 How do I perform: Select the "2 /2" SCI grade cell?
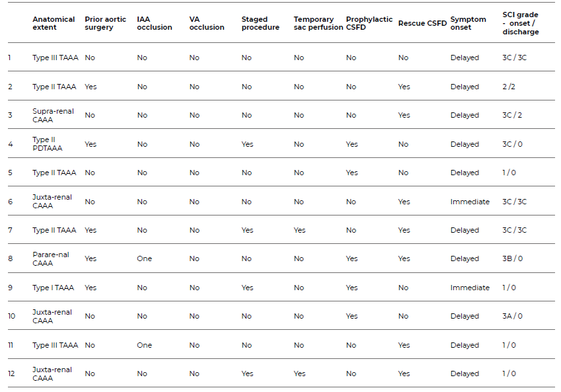(x=509, y=87)
